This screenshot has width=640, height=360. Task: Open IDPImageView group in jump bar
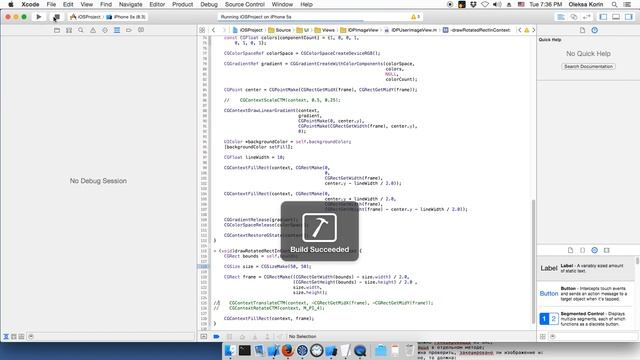(360, 30)
